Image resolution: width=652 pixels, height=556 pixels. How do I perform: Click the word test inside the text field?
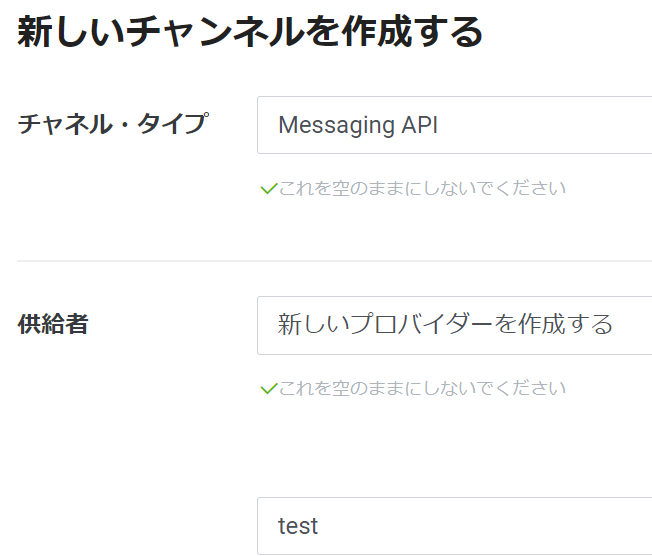pos(298,526)
